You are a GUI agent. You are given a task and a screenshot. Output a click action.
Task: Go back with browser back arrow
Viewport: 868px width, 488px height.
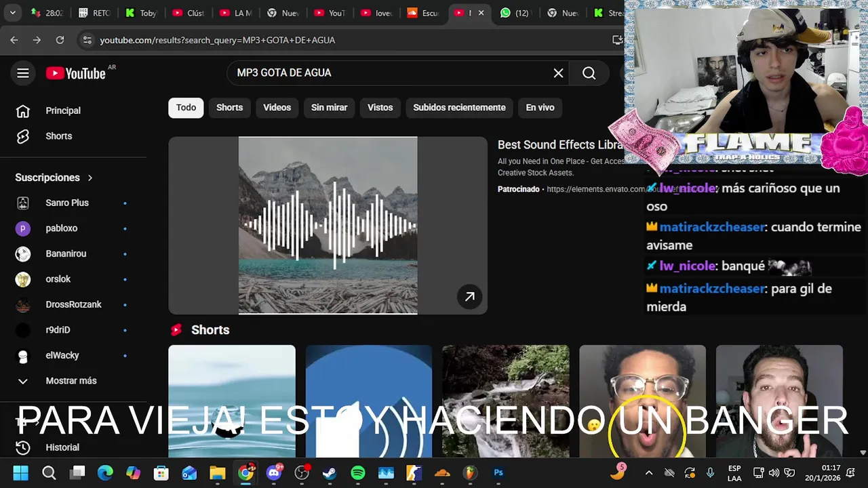(x=14, y=40)
